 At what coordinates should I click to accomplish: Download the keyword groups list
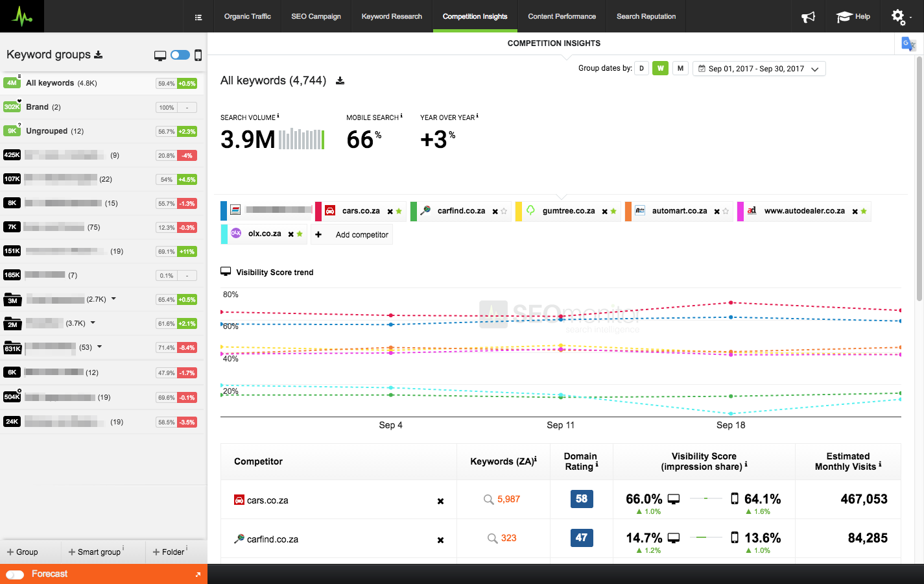tap(99, 55)
